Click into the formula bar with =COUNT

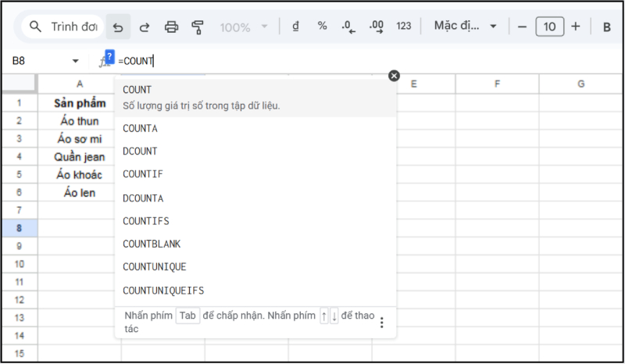click(369, 61)
